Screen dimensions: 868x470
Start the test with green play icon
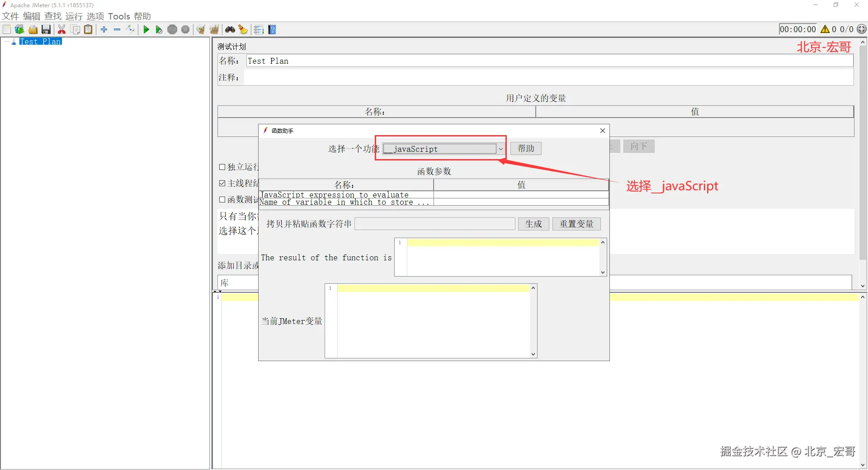click(x=146, y=29)
